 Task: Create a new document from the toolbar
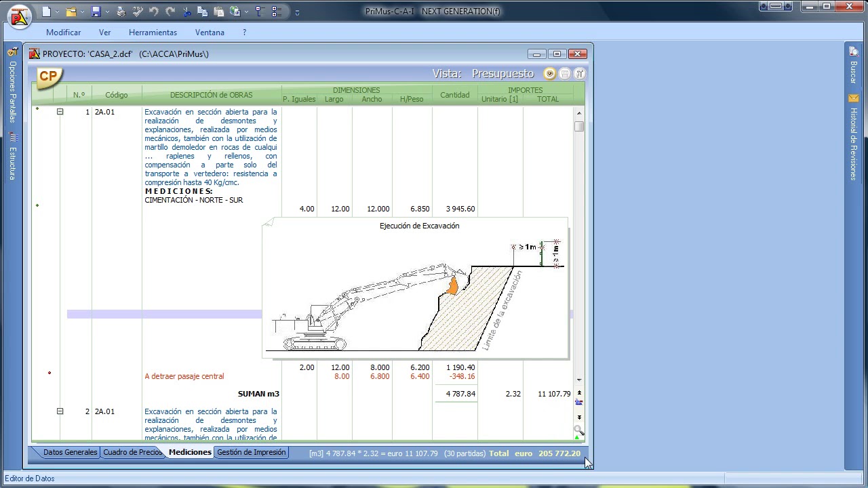(46, 12)
